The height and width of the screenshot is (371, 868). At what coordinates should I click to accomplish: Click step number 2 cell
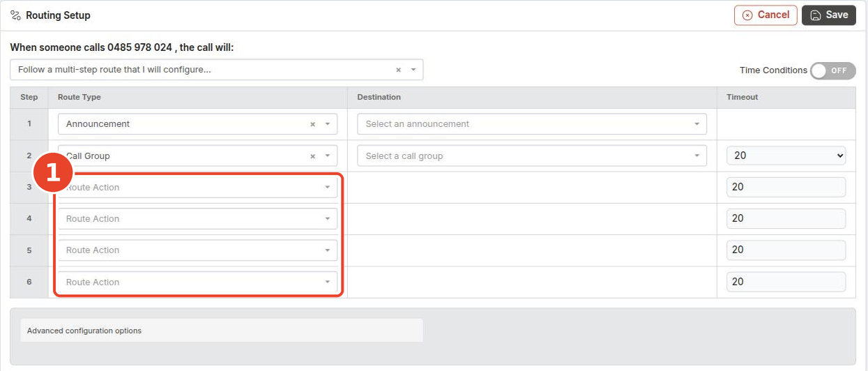click(29, 156)
